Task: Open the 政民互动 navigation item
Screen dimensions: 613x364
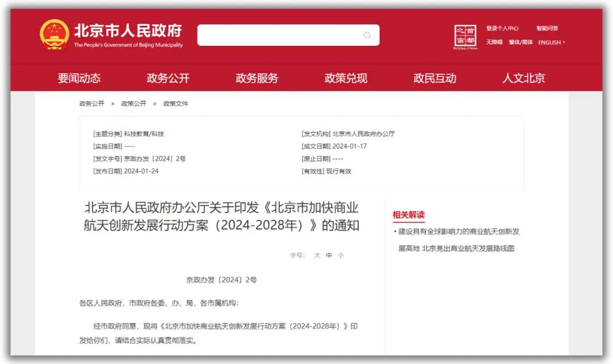Action: point(435,78)
